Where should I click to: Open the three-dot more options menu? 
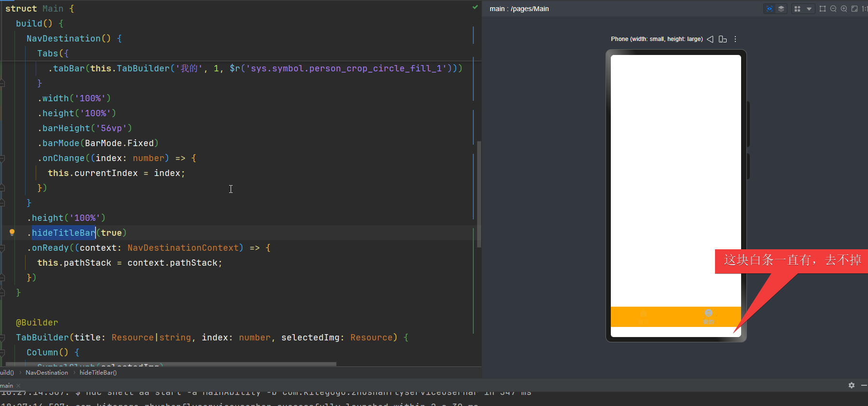point(735,39)
